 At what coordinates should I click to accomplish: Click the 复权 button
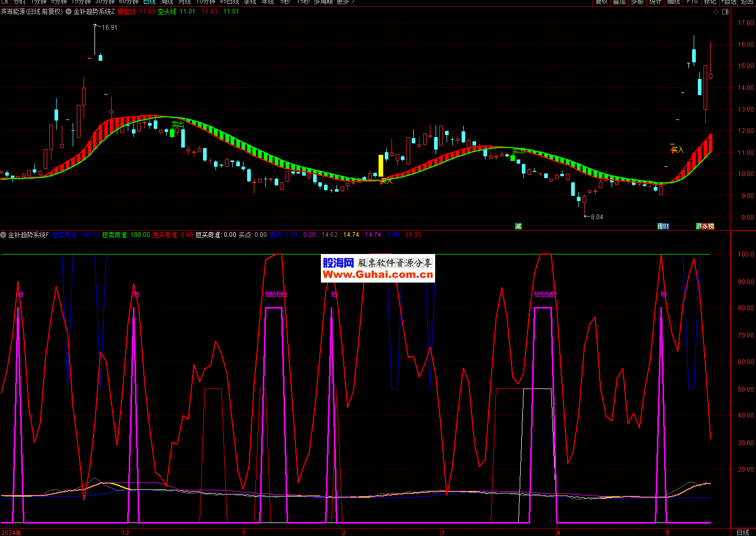[601, 2]
